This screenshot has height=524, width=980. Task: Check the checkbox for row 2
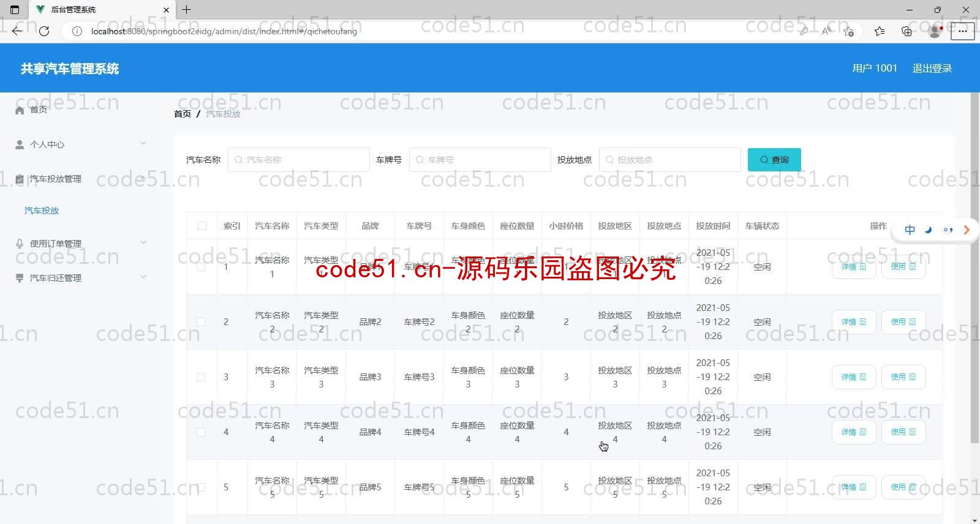201,322
